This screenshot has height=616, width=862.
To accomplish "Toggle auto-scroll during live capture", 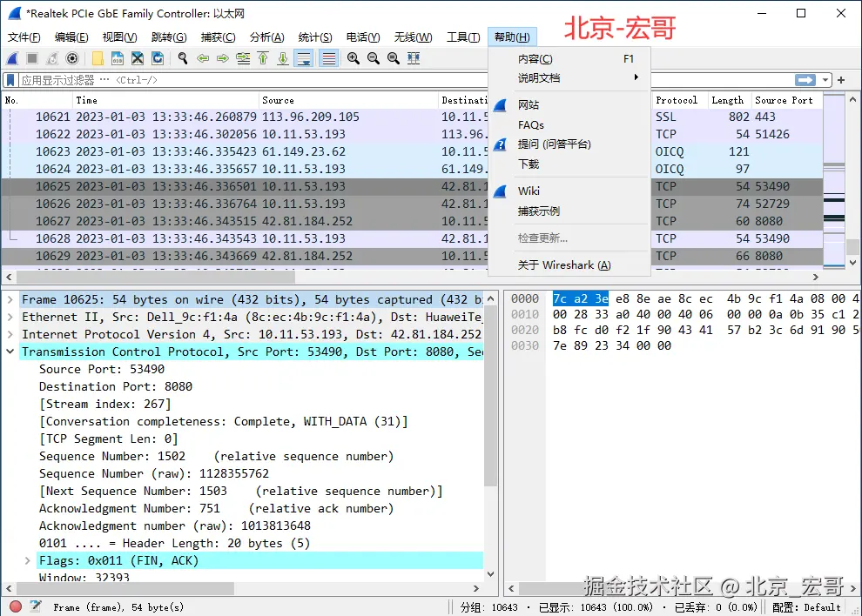I will pos(304,58).
